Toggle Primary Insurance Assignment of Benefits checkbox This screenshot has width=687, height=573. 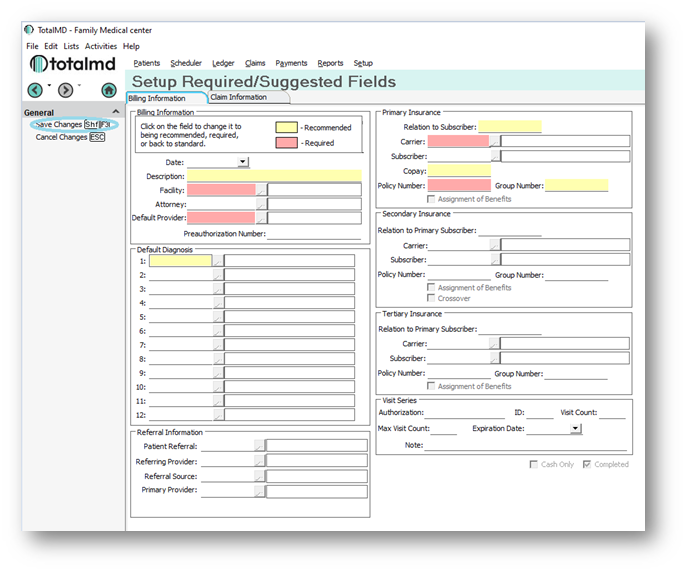click(x=432, y=199)
